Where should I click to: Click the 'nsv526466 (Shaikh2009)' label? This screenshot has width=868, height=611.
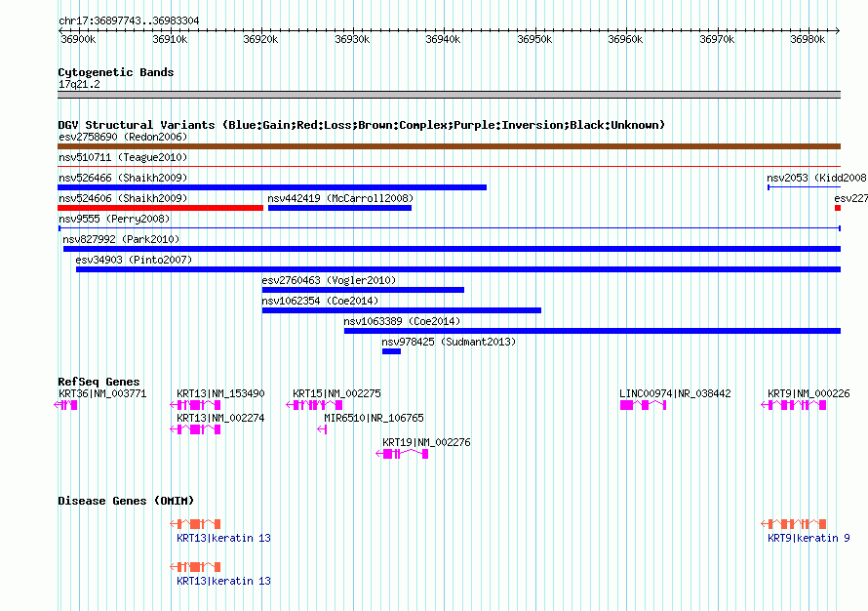pyautogui.click(x=123, y=178)
